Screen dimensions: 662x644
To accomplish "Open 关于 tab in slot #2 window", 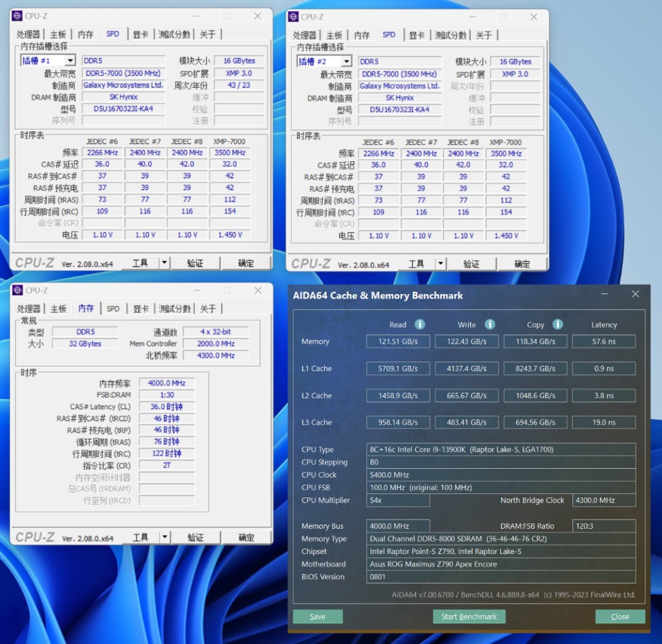I will coord(484,36).
